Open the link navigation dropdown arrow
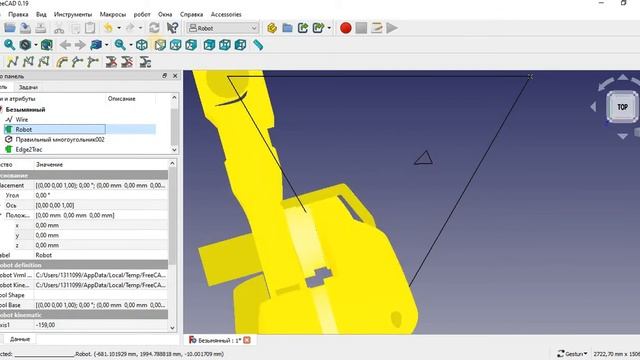The width and height of the screenshot is (640, 360). click(x=107, y=45)
